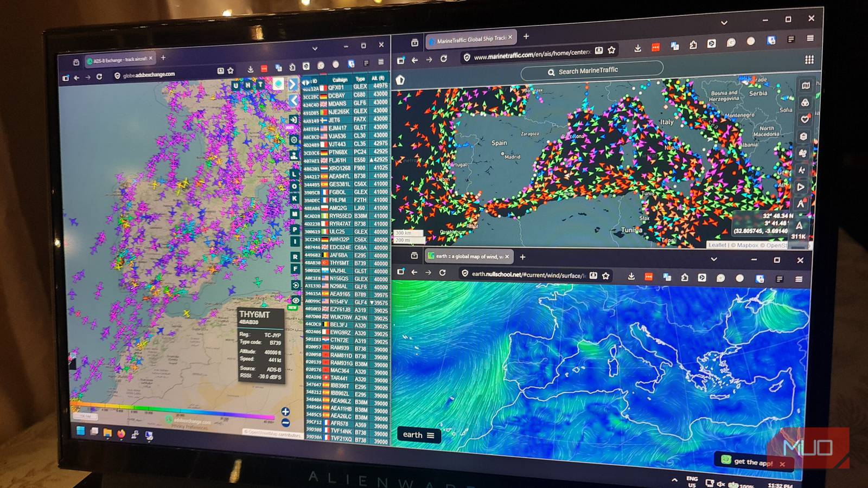Toggle the L button on ADS-B map sidebar
868x488 pixels.
[295, 174]
